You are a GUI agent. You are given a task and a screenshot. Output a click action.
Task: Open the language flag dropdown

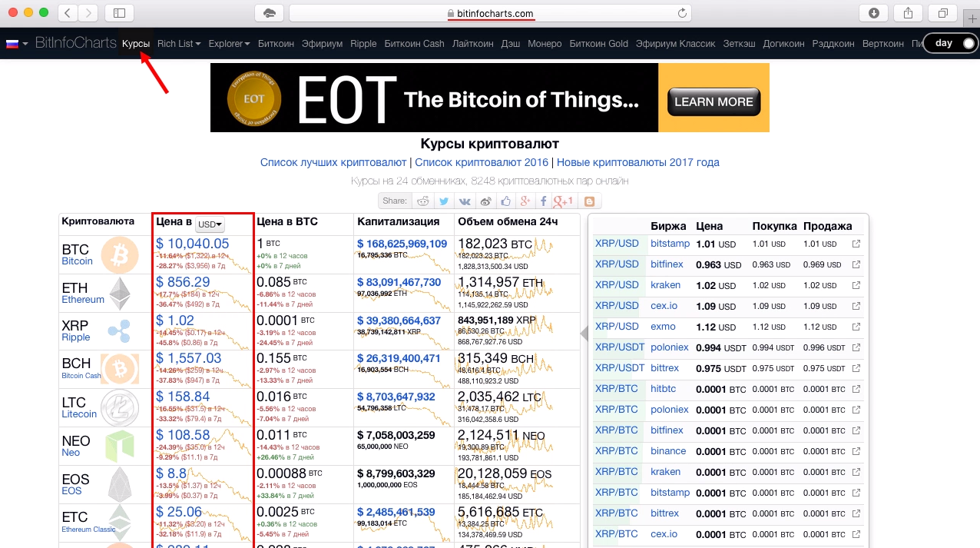[17, 44]
